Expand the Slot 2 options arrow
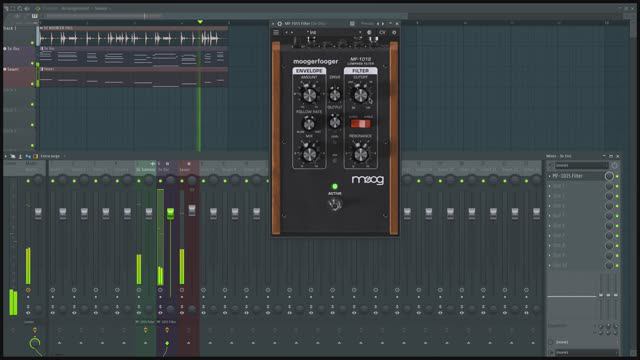 [x=549, y=186]
